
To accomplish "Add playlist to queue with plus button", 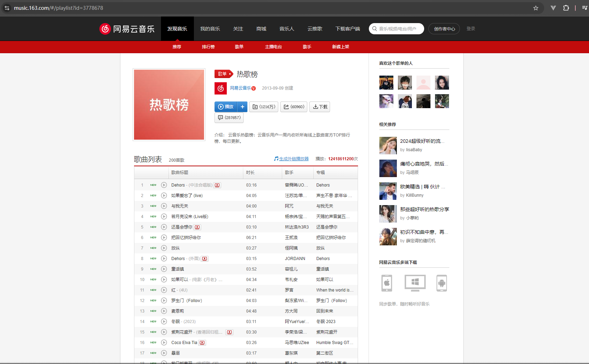I will (242, 107).
